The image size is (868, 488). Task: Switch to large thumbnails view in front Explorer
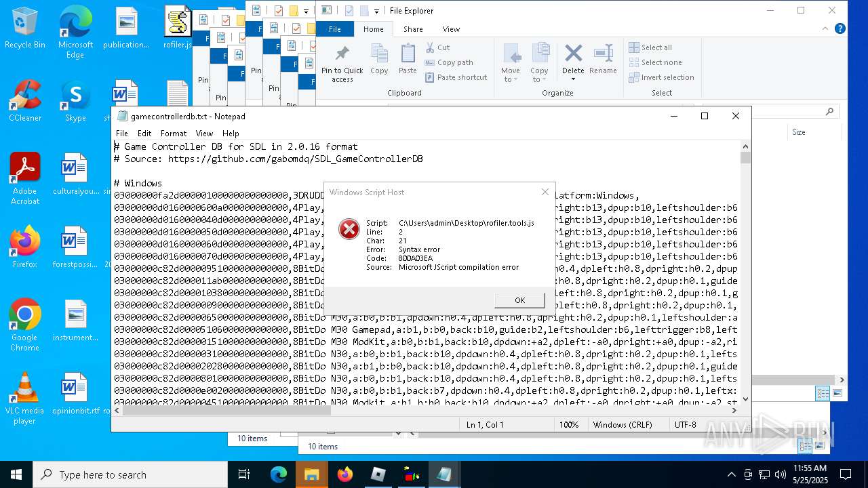click(837, 393)
